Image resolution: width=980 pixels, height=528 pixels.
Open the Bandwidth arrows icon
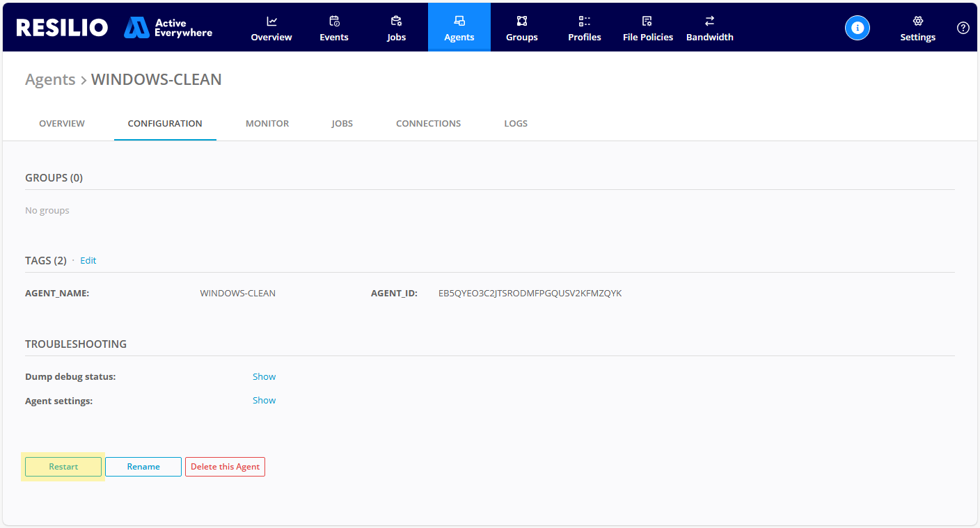[710, 21]
